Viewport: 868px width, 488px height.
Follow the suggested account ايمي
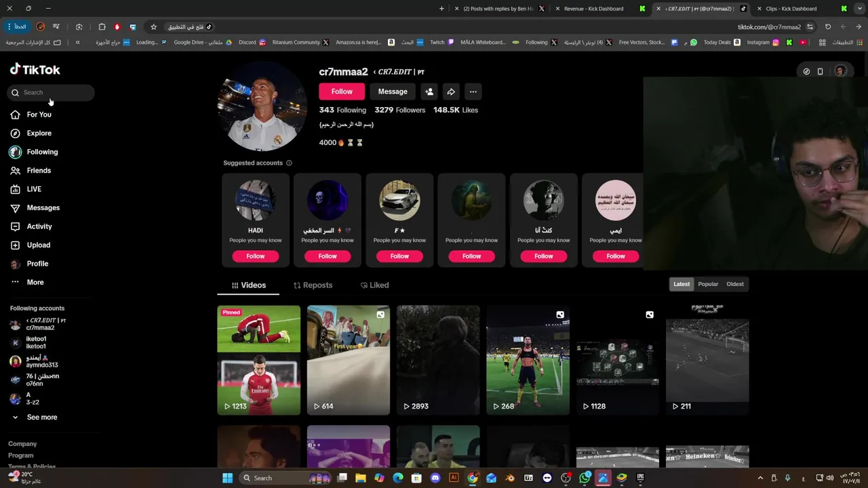[x=616, y=256]
